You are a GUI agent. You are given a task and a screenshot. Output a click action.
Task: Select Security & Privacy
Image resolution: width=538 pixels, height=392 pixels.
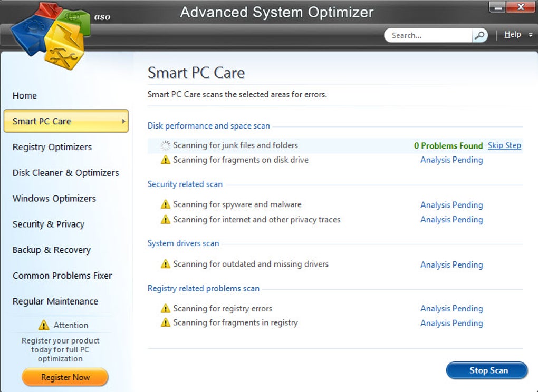(x=49, y=224)
